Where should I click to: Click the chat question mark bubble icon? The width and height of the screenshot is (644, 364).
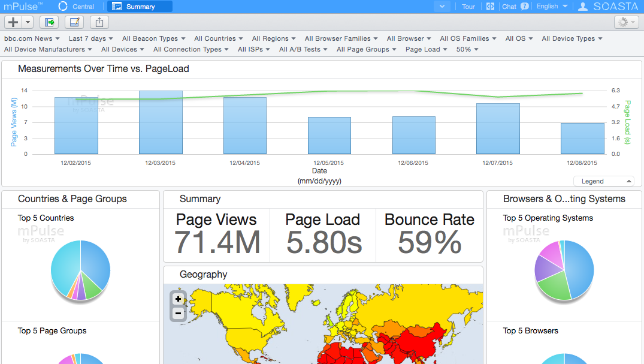[524, 6]
